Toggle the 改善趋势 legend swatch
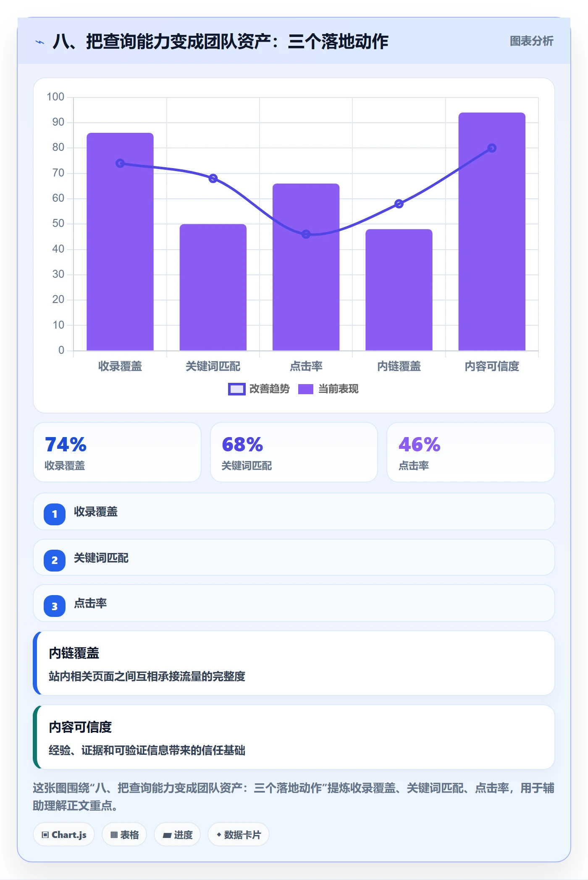This screenshot has width=588, height=880. pos(236,389)
